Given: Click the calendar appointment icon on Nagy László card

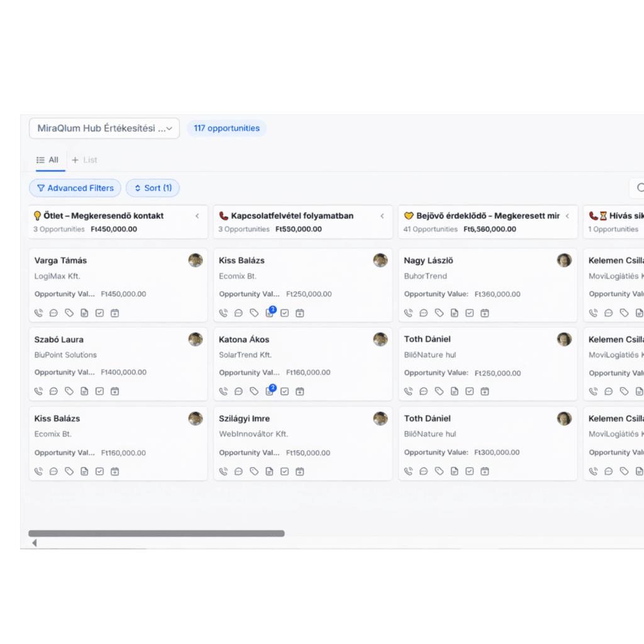Looking at the screenshot, I should (x=485, y=313).
